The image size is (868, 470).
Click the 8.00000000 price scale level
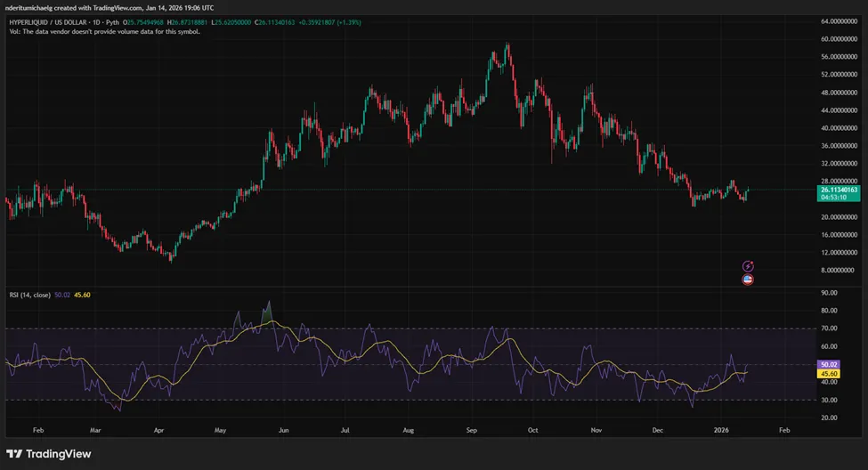click(x=837, y=270)
